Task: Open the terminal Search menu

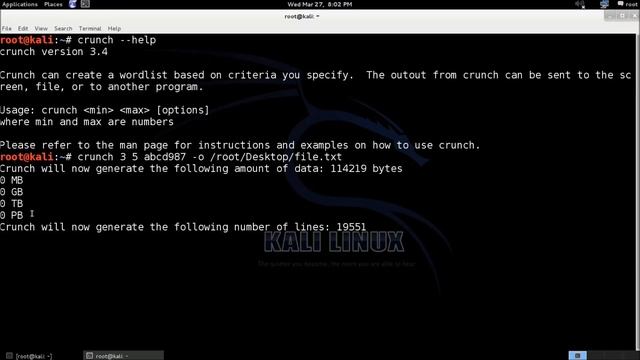Action: pos(63,29)
